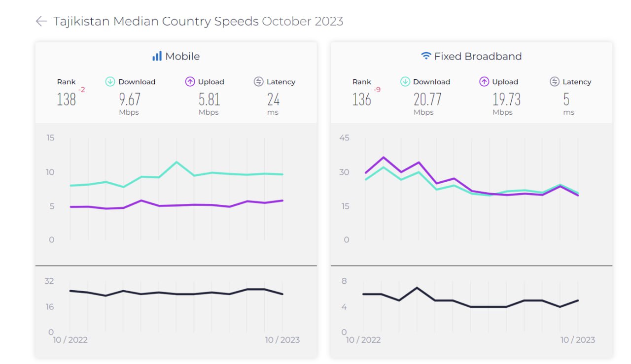Click the Tajikistan Median Country Speeds title

tap(156, 21)
